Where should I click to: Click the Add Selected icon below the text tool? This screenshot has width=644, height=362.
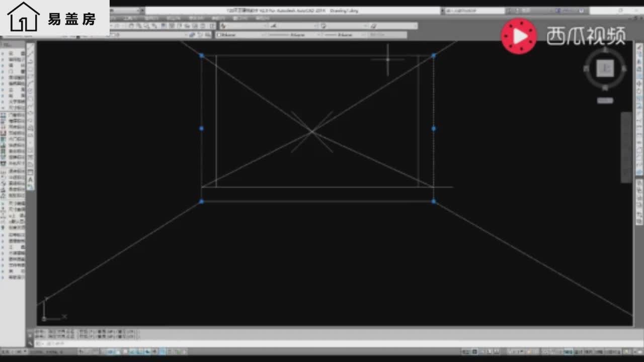pos(31,187)
